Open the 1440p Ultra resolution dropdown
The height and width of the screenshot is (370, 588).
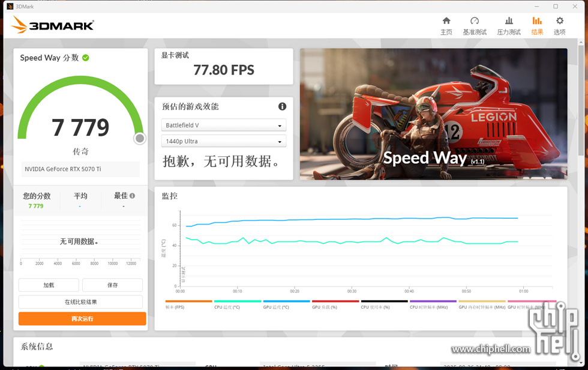pos(224,141)
